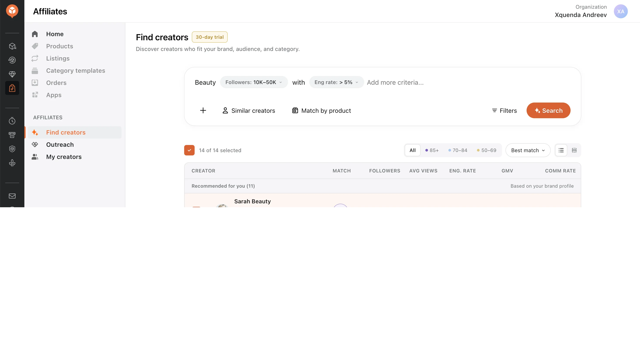Open the product search cube icon in the dark rail
This screenshot has width=640, height=364.
12,46
